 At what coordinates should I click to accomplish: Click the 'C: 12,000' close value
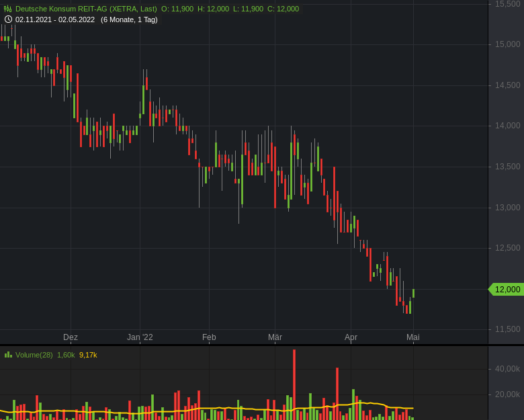[x=283, y=9]
